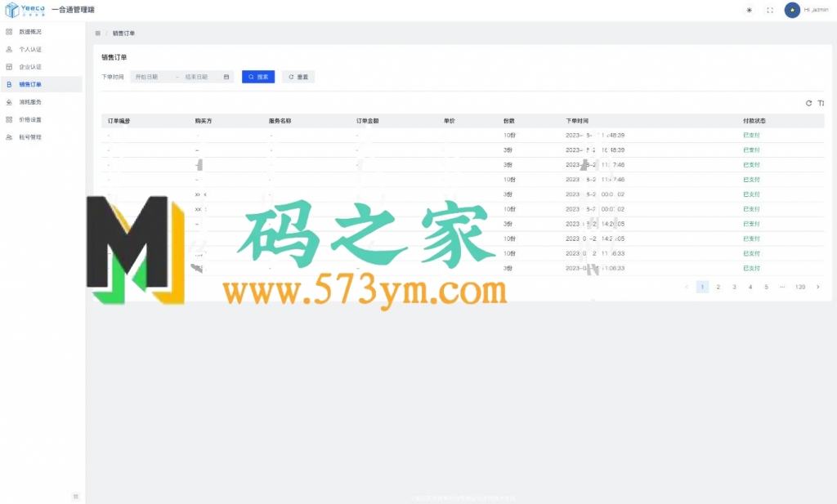
Task: Click the 单价 column header
Action: [450, 121]
